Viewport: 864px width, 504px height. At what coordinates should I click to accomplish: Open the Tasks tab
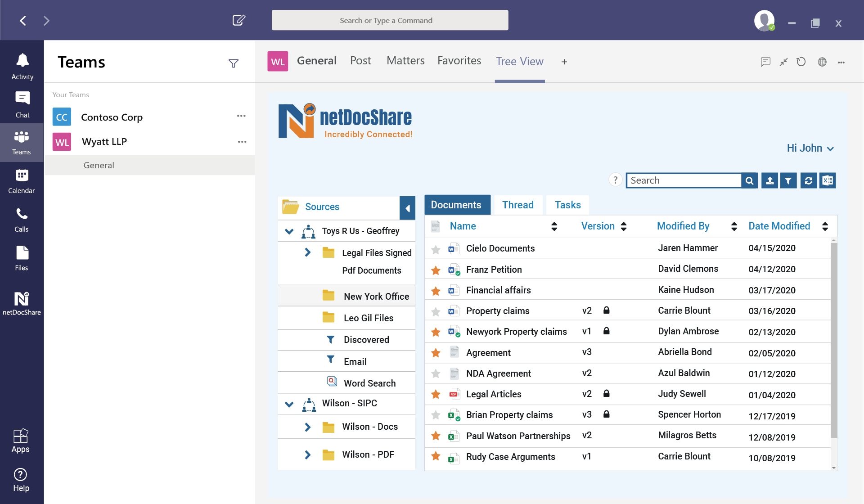pos(567,205)
